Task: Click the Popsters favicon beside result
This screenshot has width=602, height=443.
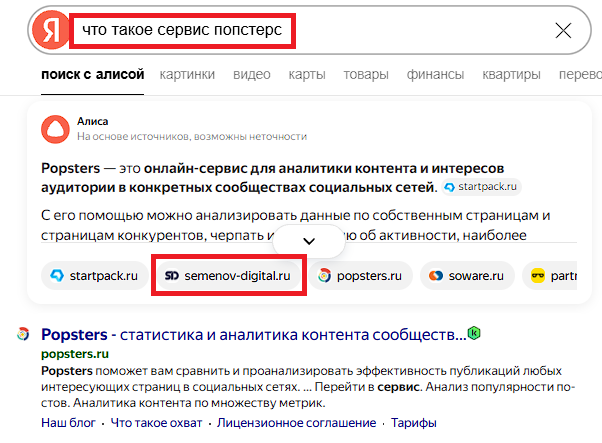Action: click(x=23, y=334)
